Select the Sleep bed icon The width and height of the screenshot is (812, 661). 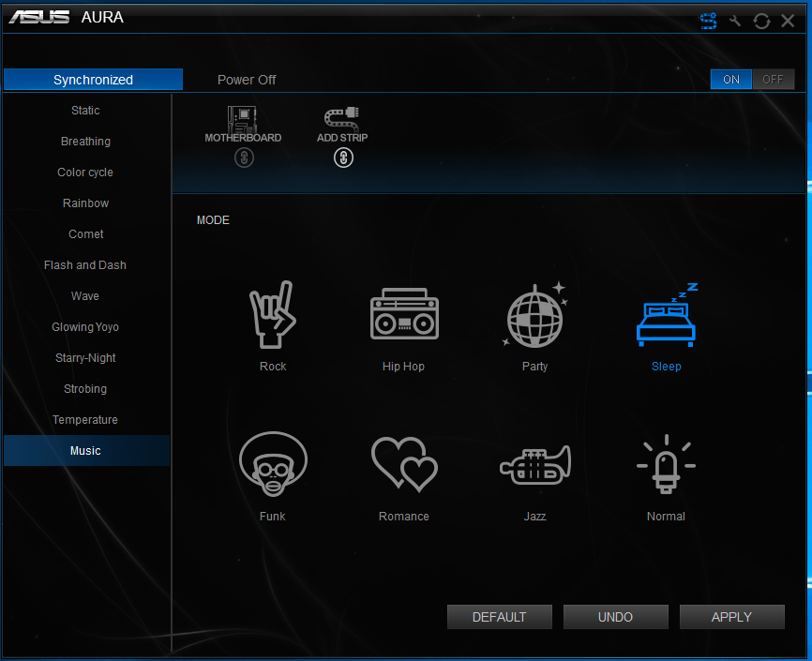point(667,315)
